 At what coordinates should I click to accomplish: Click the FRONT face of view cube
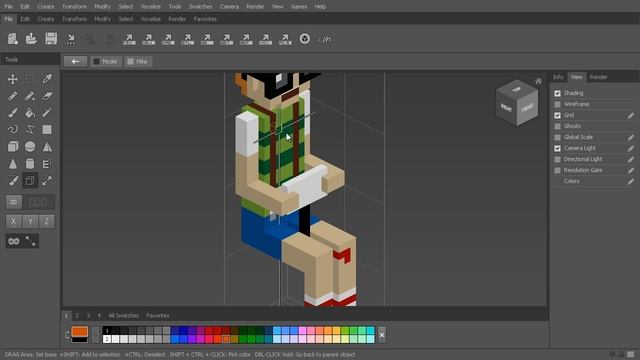(x=527, y=108)
